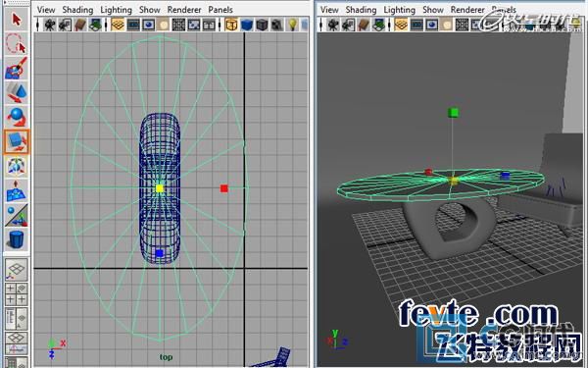
Task: Click yellow center scale handle in top view
Action: (160, 188)
